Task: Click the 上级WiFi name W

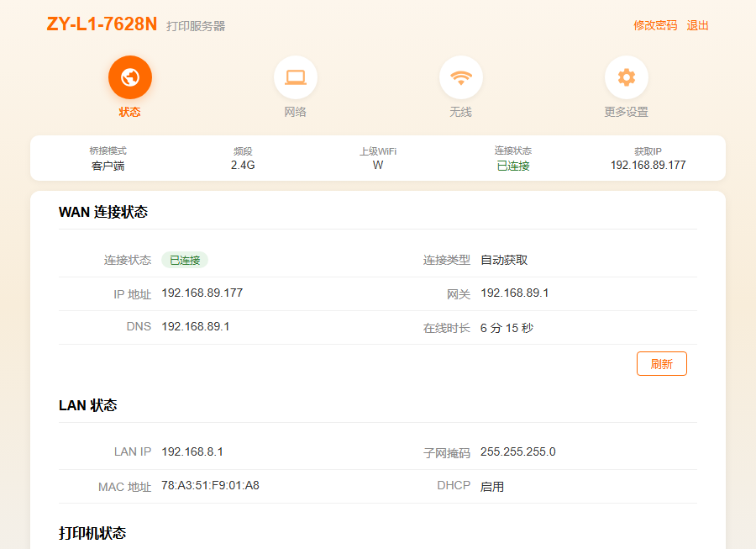Action: pos(378,166)
